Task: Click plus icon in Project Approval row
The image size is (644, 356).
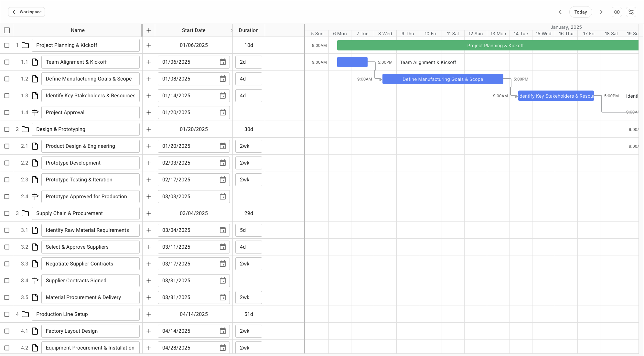Action: (x=149, y=113)
